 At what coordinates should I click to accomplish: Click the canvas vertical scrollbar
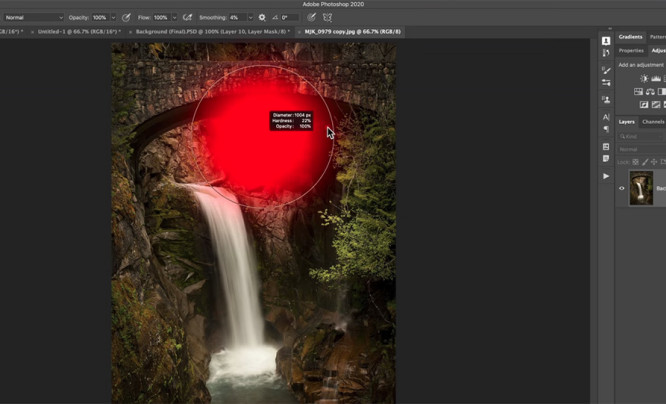pyautogui.click(x=593, y=221)
